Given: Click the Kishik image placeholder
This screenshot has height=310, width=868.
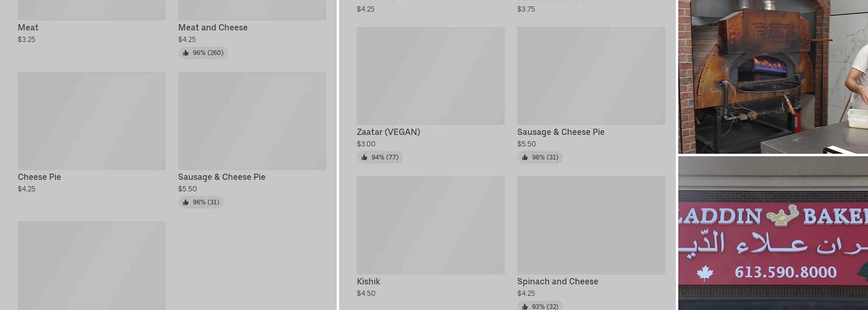Looking at the screenshot, I should pos(430,225).
